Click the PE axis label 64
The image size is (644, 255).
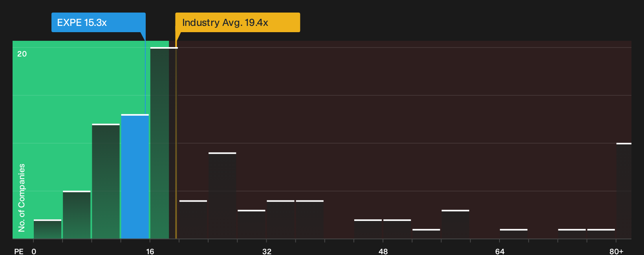[499, 251]
